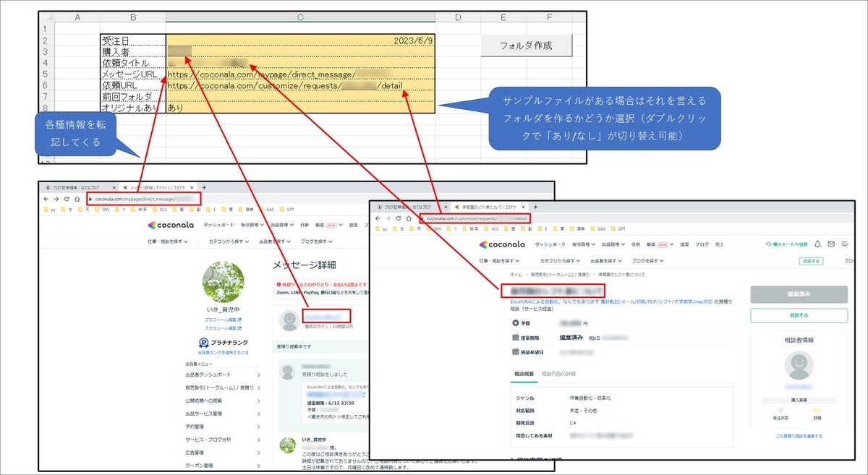
Task: Open new tab in request-detail browser window
Action: coord(535,206)
